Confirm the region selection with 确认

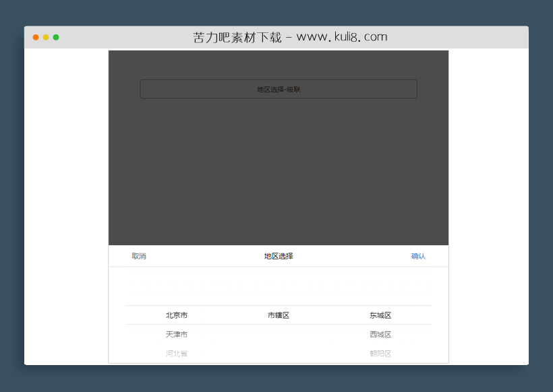point(418,256)
